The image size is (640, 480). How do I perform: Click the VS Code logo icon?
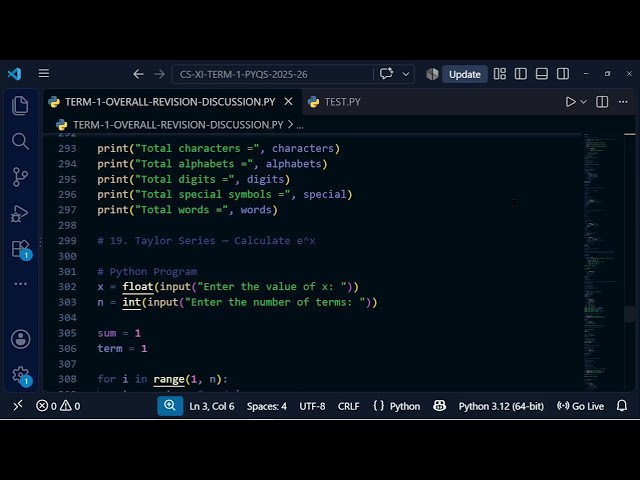(x=14, y=74)
